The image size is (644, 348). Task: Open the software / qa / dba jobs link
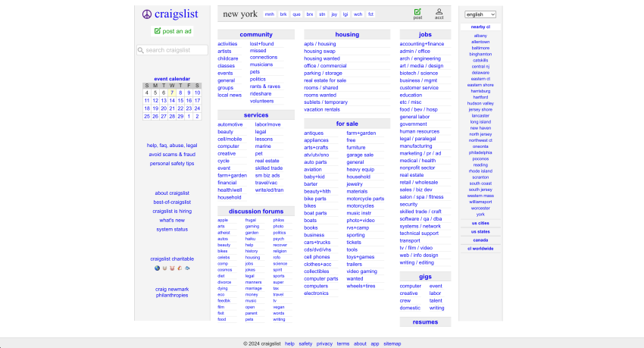tap(420, 219)
